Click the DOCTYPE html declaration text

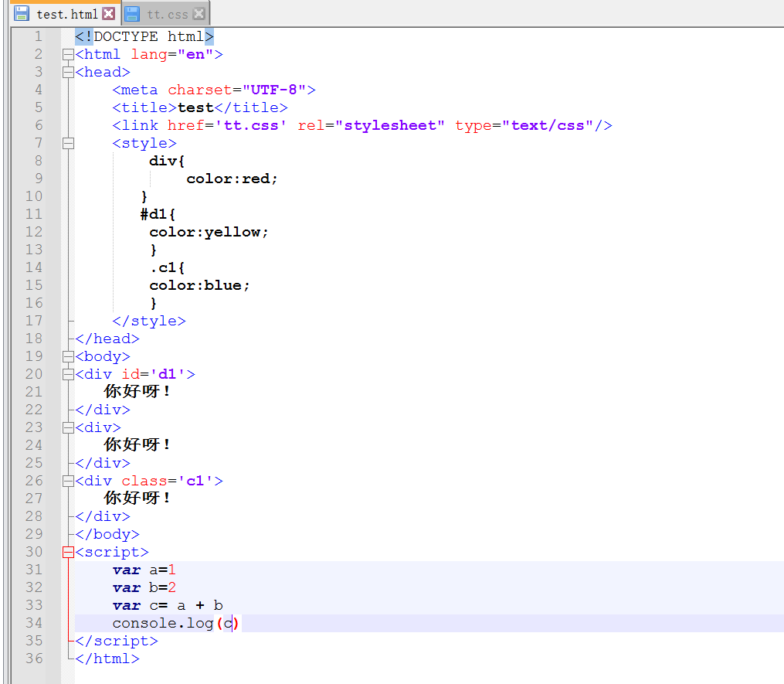point(144,36)
